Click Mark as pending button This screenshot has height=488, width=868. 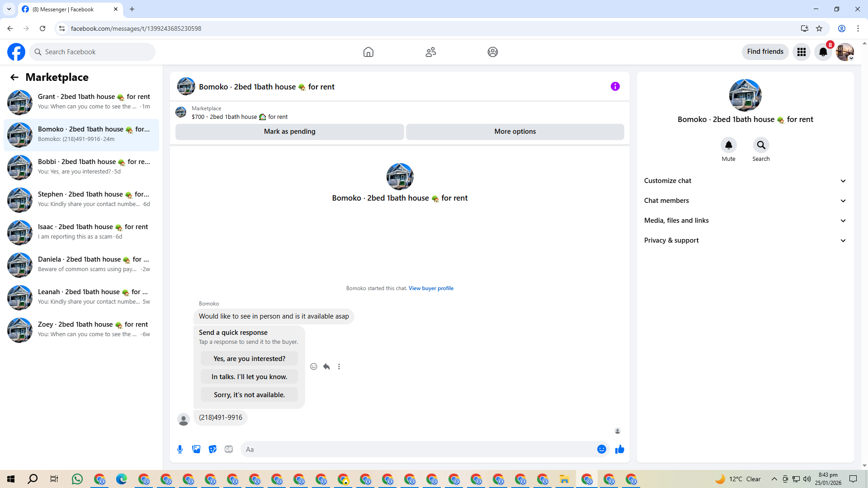[x=290, y=131]
